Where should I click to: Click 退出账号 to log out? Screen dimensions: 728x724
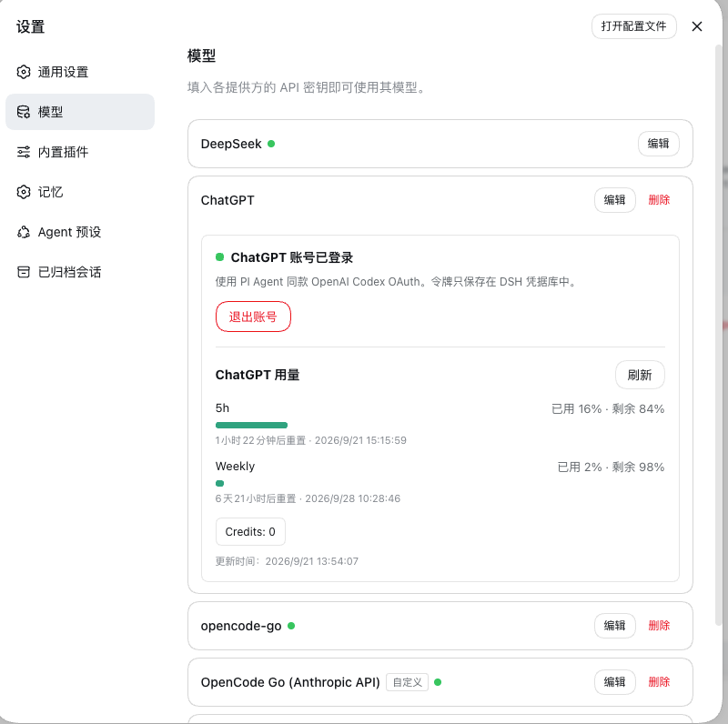pos(253,317)
